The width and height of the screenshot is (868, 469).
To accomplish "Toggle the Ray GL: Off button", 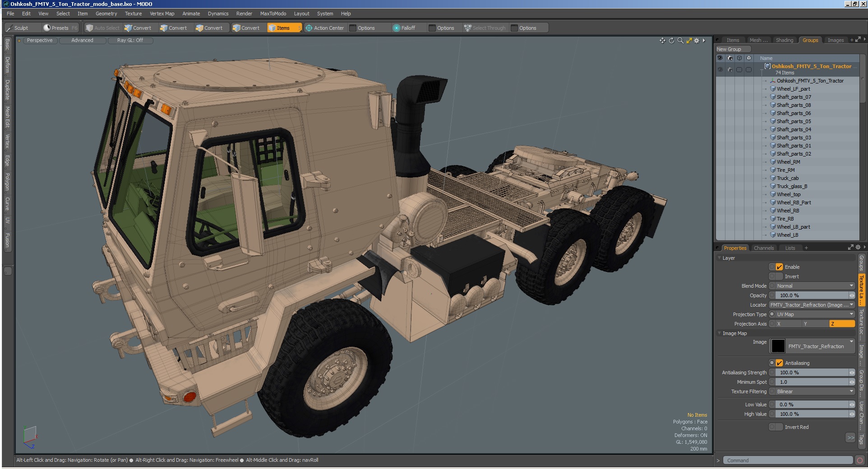I will pyautogui.click(x=130, y=41).
